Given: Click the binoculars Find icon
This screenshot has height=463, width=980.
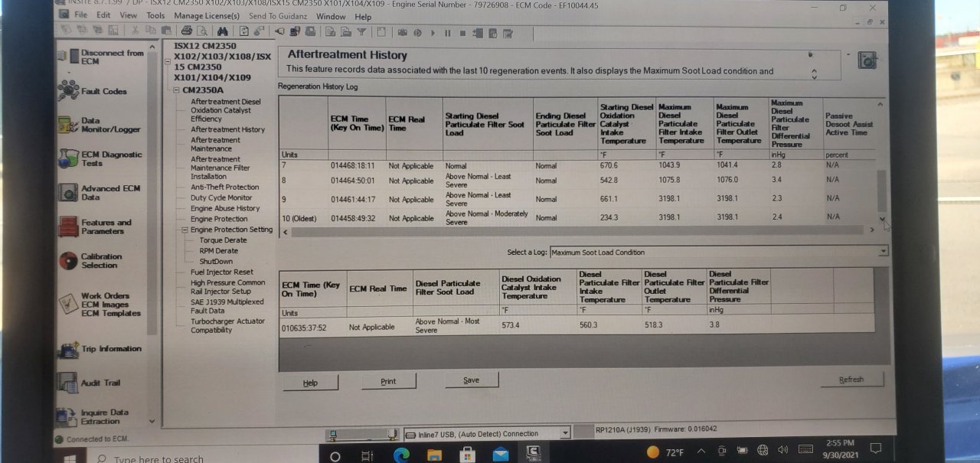Looking at the screenshot, I should (x=223, y=32).
